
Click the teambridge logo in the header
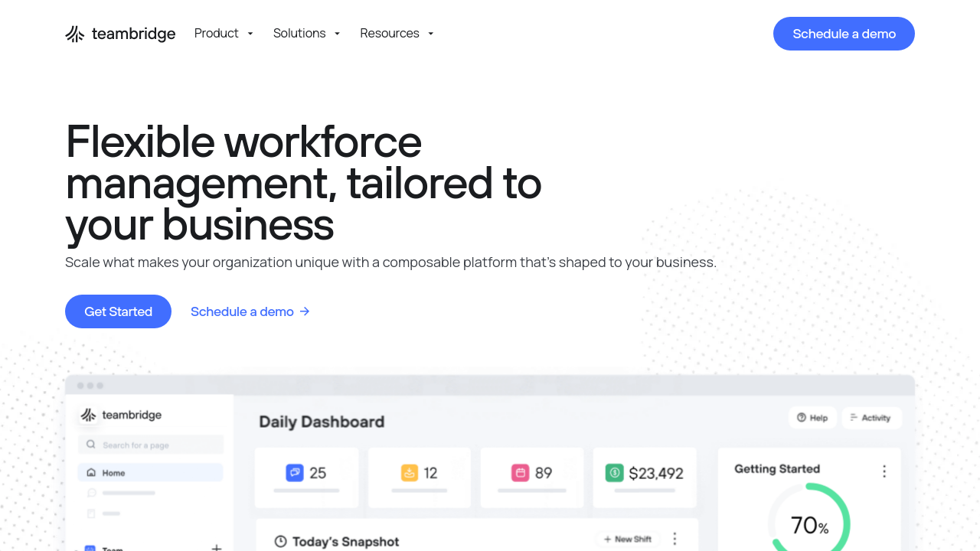click(120, 34)
